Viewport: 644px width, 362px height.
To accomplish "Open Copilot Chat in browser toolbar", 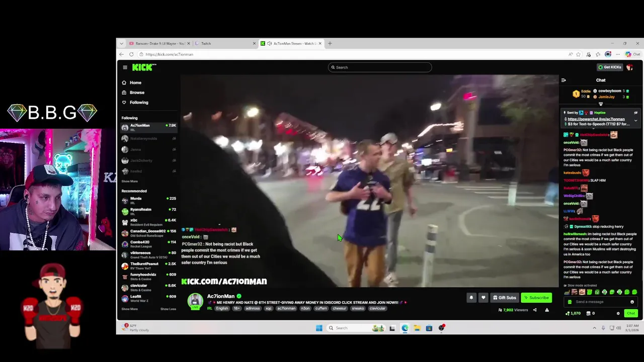I will [633, 54].
